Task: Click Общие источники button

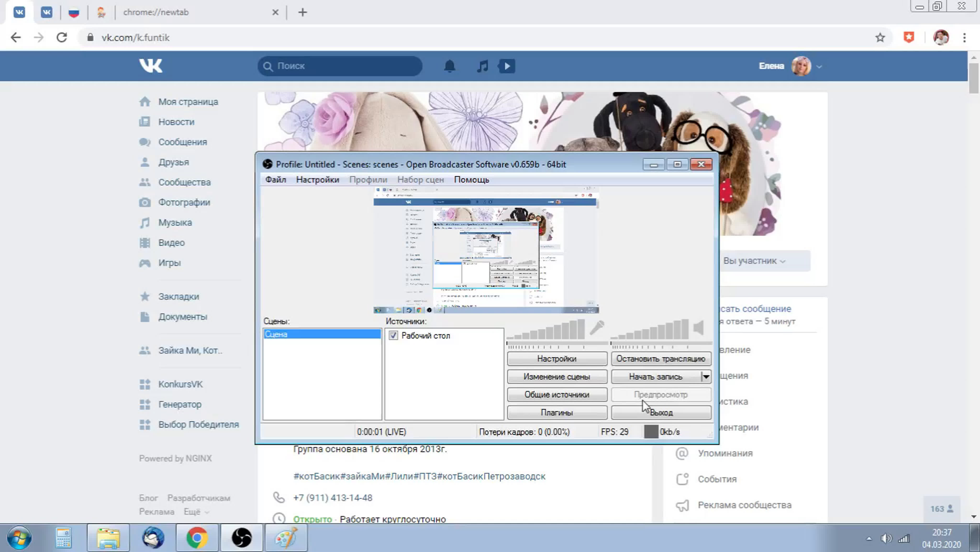Action: click(557, 394)
